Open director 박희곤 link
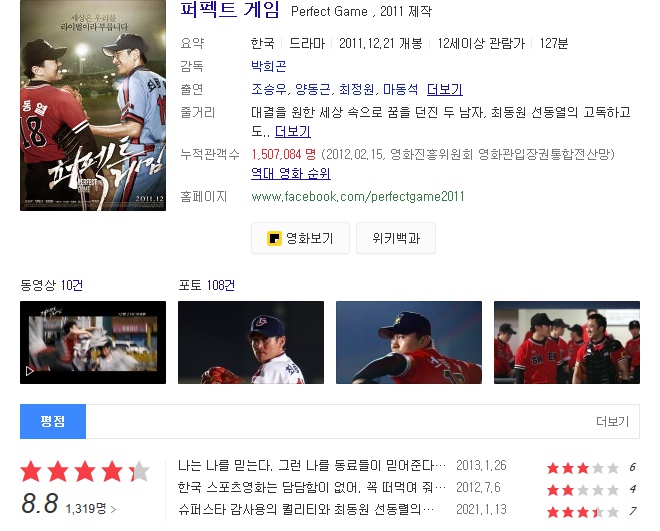 coord(269,66)
